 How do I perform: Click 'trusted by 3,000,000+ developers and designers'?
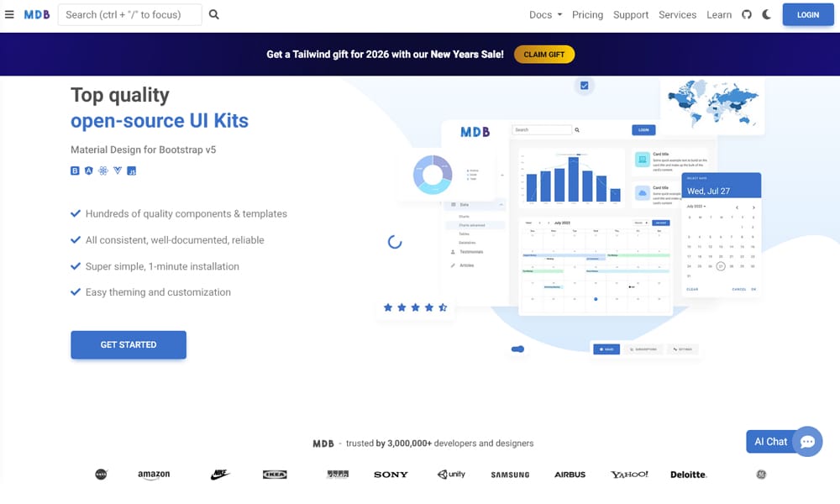[439, 443]
